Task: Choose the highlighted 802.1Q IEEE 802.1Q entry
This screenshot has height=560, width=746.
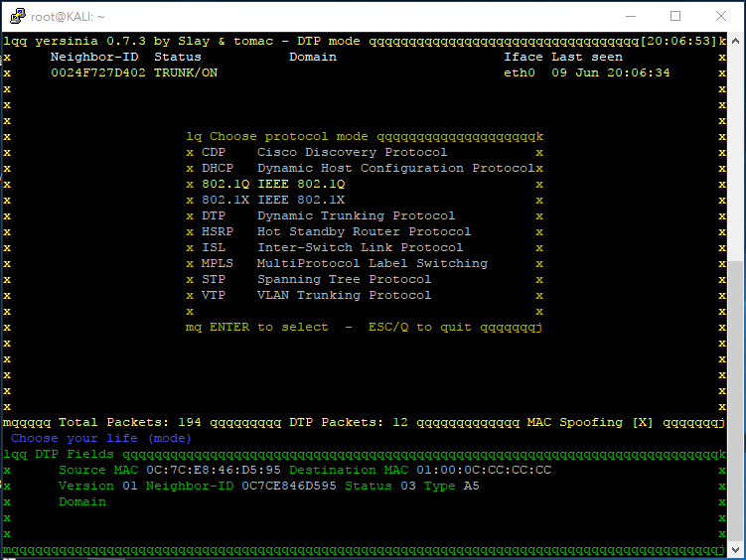Action: [x=273, y=184]
